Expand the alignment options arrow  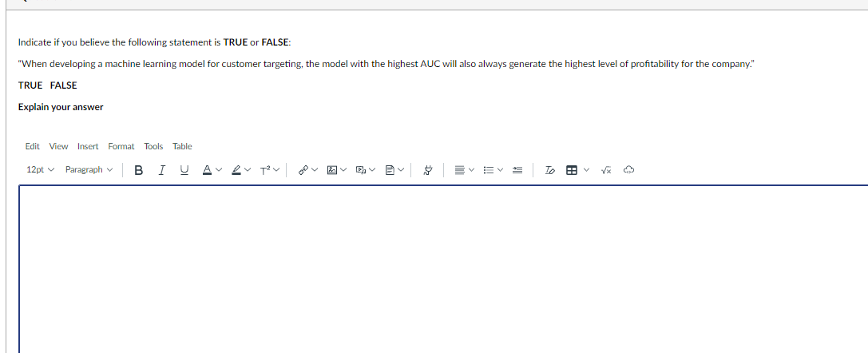coord(471,170)
